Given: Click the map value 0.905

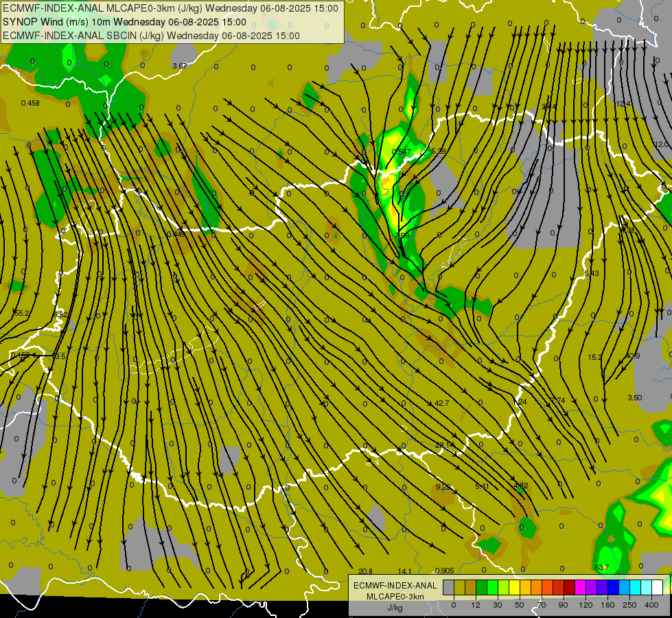Looking at the screenshot, I should pyautogui.click(x=444, y=571).
